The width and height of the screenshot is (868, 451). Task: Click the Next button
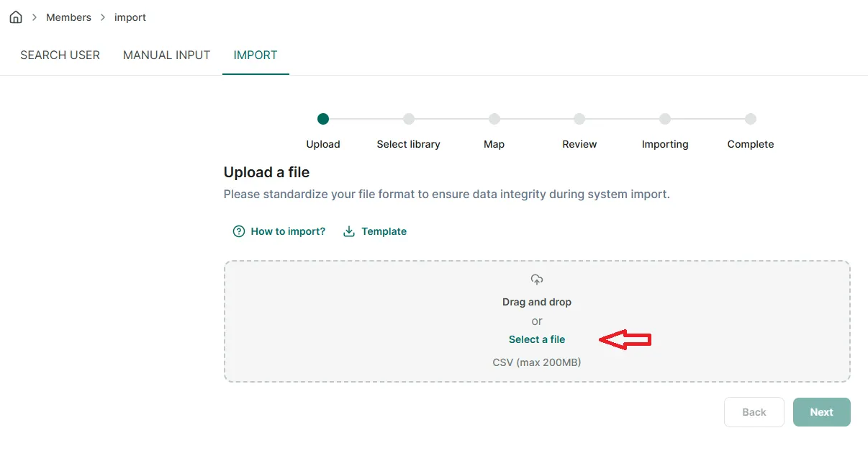(822, 412)
